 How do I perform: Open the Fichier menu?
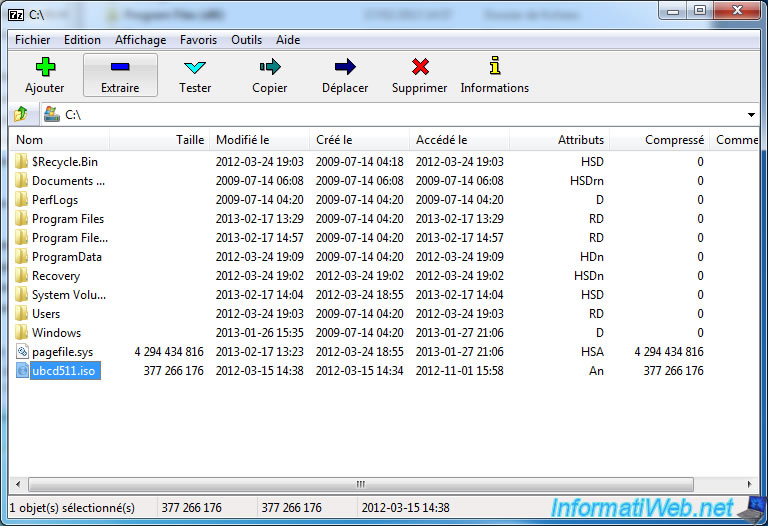pos(32,40)
